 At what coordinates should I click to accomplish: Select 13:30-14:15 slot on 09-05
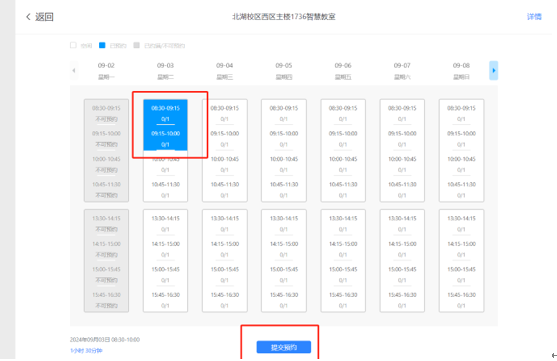tap(283, 223)
